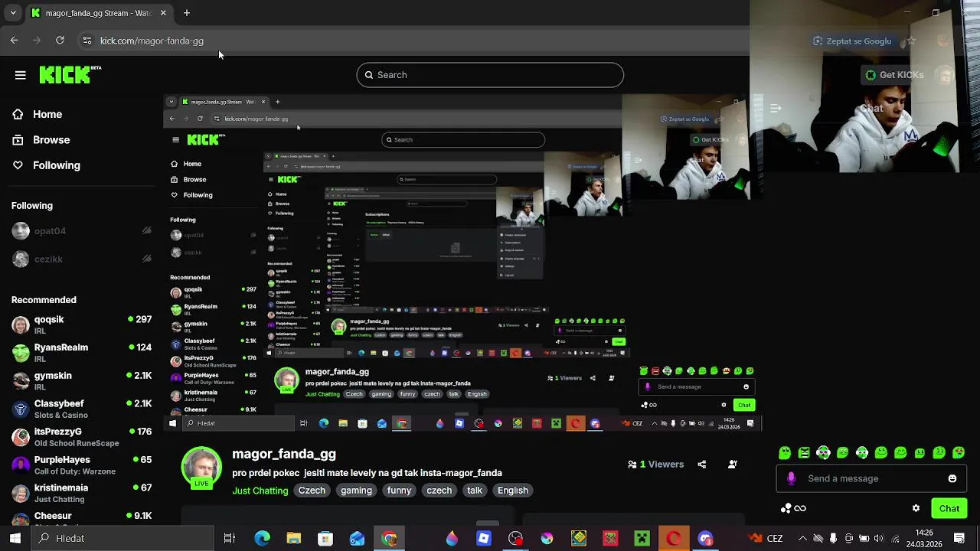Open the Just Chatting category link under the title

tap(260, 491)
